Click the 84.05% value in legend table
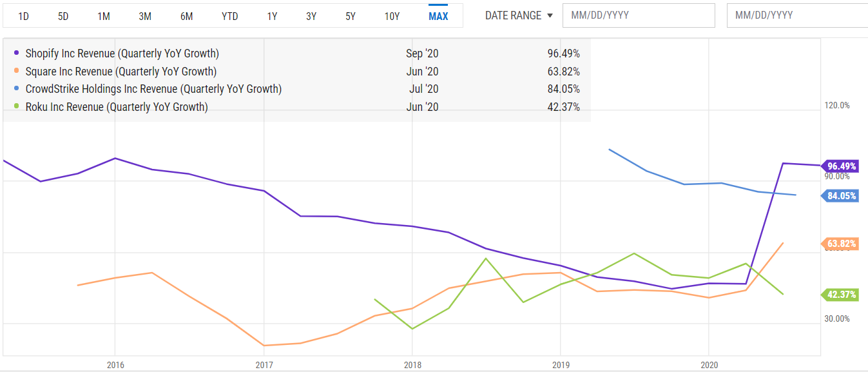 coord(564,89)
